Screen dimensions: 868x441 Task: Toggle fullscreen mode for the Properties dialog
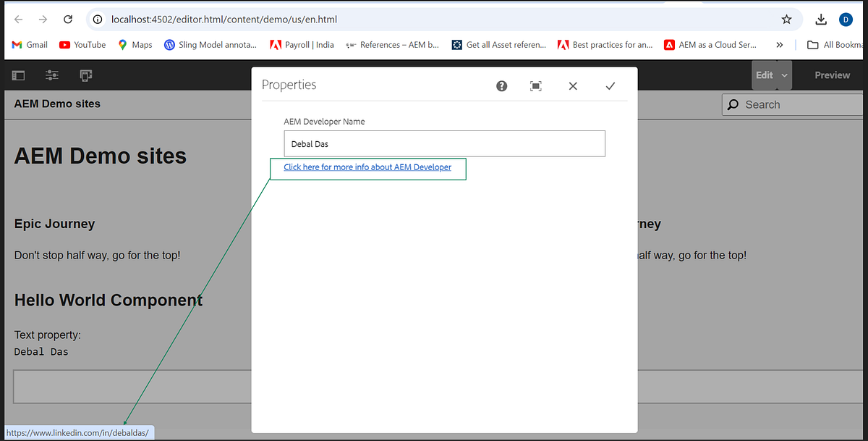(536, 86)
